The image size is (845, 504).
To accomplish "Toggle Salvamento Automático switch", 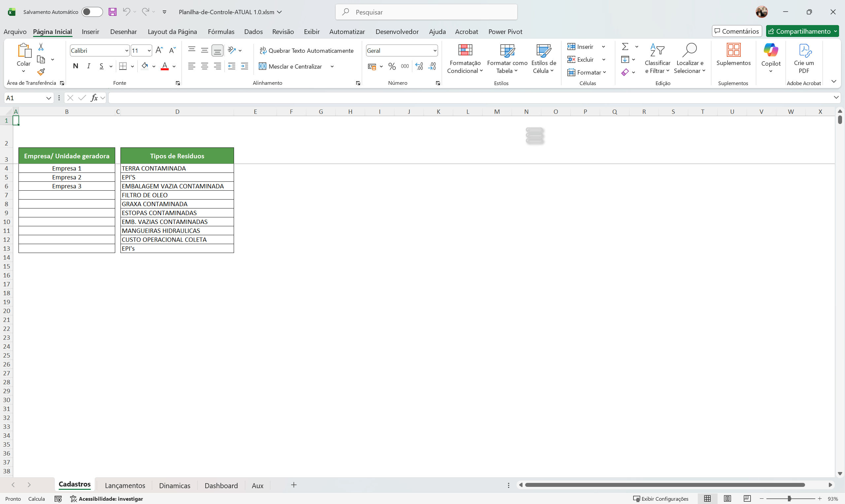I will [92, 12].
